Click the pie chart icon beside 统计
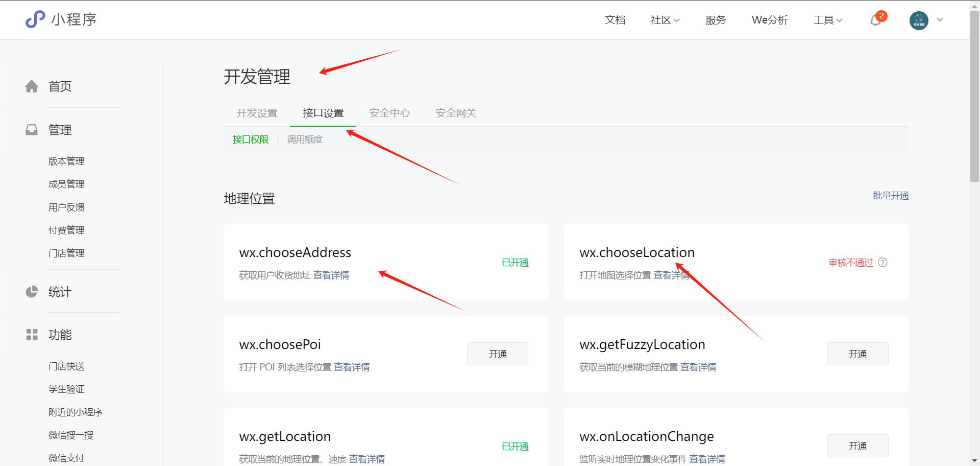This screenshot has width=980, height=466. pyautogui.click(x=32, y=292)
